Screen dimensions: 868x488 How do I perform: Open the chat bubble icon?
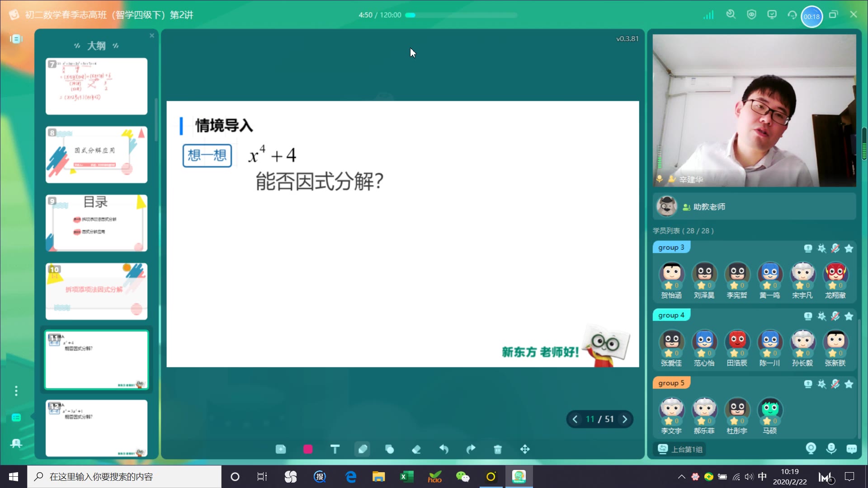click(852, 449)
